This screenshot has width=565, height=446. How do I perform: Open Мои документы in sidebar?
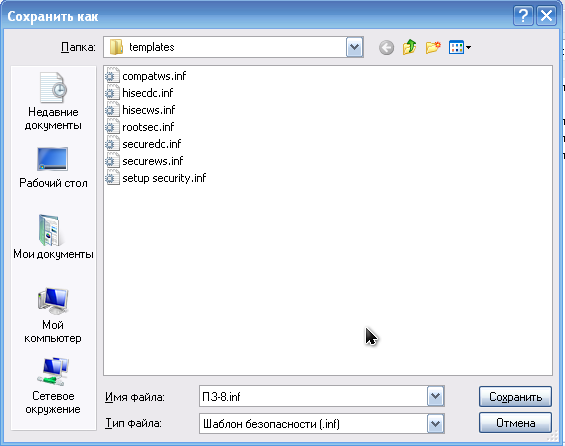pos(53,237)
